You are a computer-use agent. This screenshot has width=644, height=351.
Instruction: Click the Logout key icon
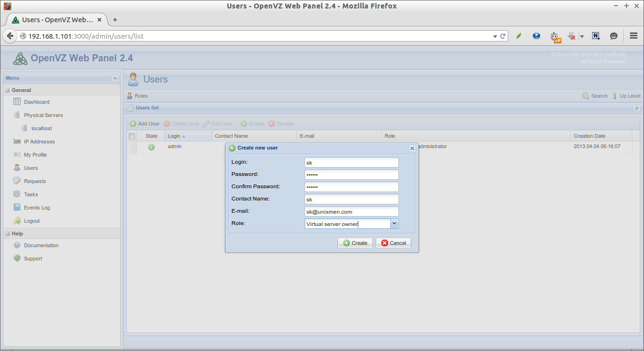(17, 221)
